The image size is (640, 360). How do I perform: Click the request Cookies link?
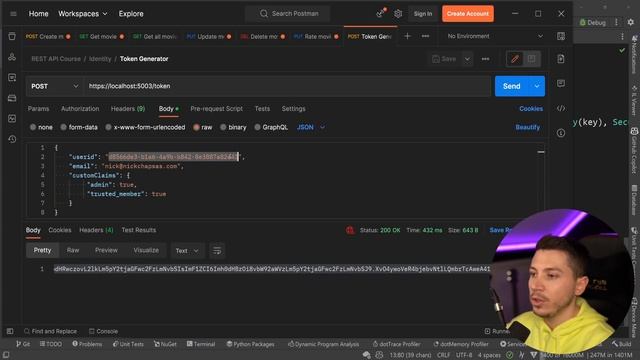[x=531, y=109]
